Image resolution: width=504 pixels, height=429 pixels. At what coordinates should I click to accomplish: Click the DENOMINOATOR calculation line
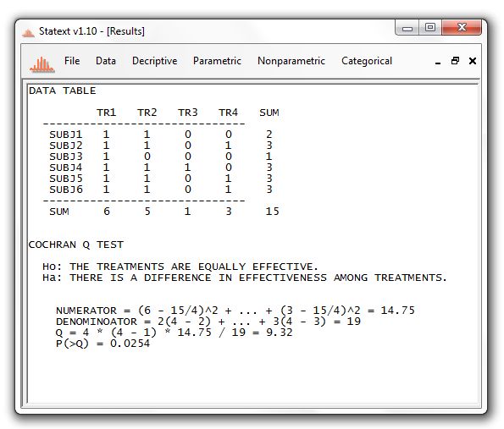coord(208,322)
